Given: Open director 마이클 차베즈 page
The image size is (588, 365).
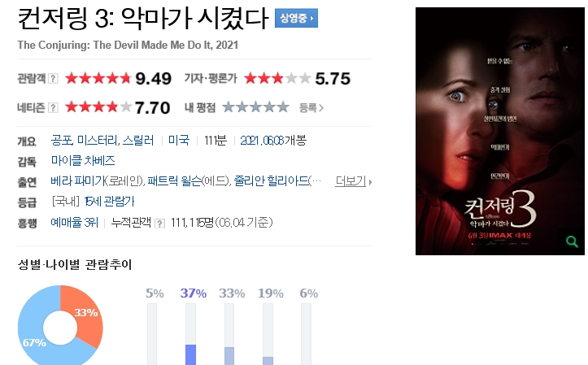Looking at the screenshot, I should tap(83, 161).
